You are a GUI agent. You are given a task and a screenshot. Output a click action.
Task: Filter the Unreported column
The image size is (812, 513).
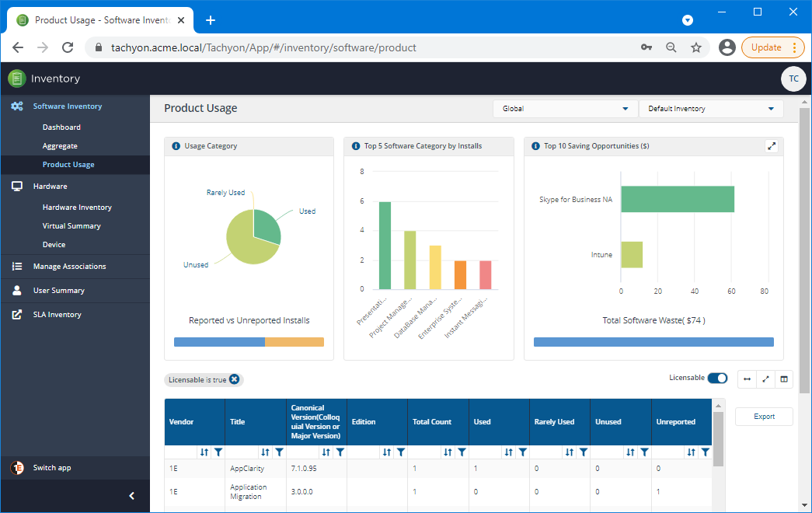pyautogui.click(x=705, y=452)
